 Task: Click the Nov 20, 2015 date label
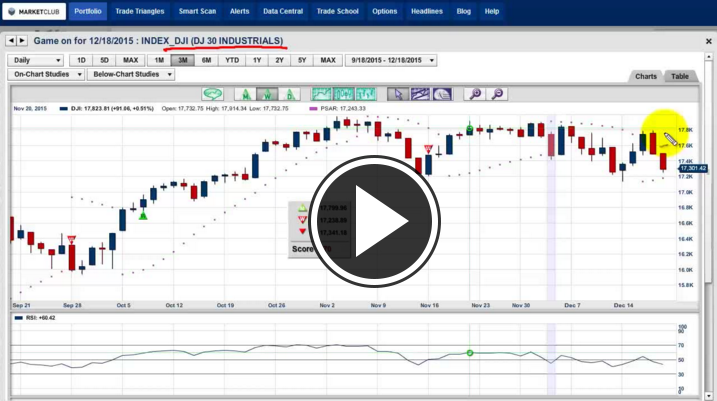[30, 109]
